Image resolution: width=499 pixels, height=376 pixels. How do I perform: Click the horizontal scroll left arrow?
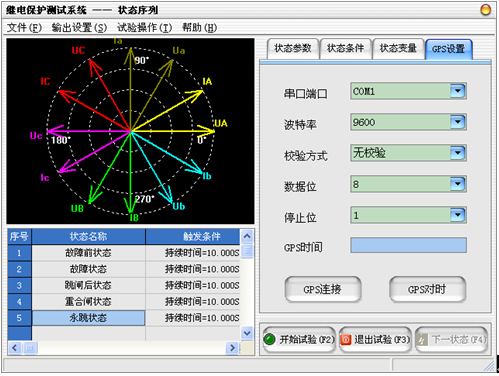pyautogui.click(x=14, y=348)
